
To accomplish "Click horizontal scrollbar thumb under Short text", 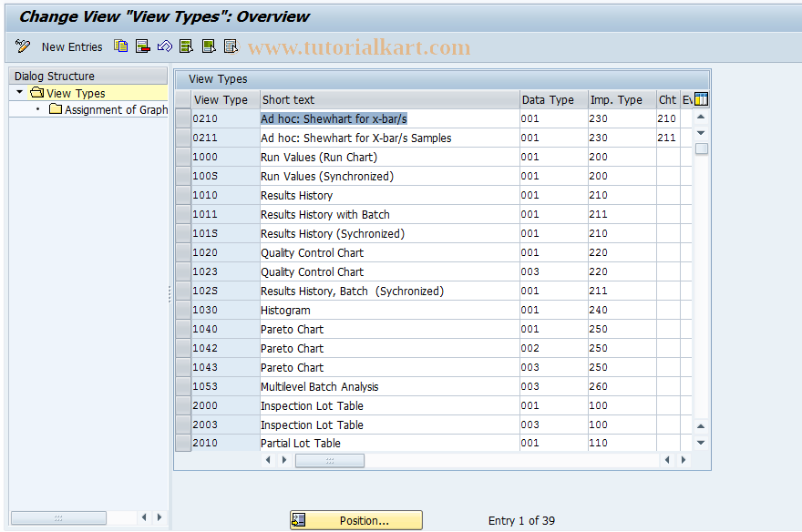I will point(330,460).
